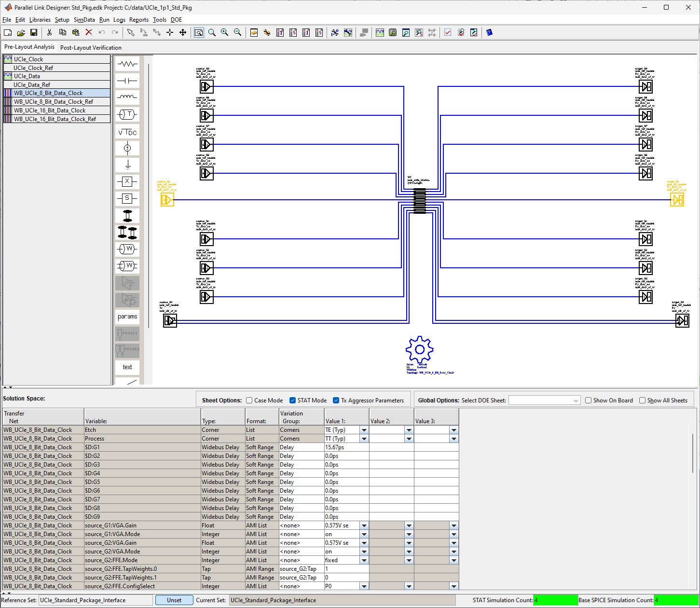Image resolution: width=700 pixels, height=608 pixels.
Task: Toggle the Show On Board checkbox
Action: click(588, 401)
